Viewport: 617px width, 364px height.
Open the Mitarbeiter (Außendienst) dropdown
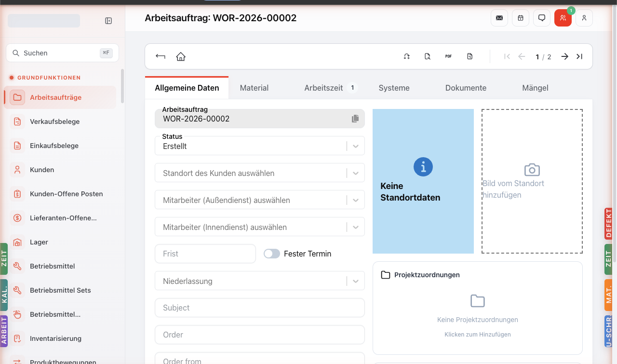pyautogui.click(x=260, y=200)
